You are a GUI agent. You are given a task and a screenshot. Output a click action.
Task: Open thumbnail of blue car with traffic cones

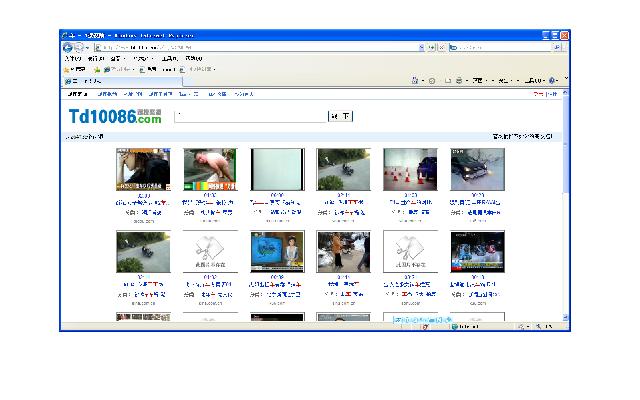(x=410, y=169)
